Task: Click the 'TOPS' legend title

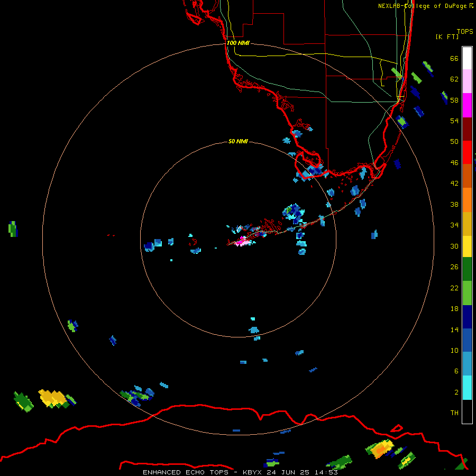Action: coord(465,31)
